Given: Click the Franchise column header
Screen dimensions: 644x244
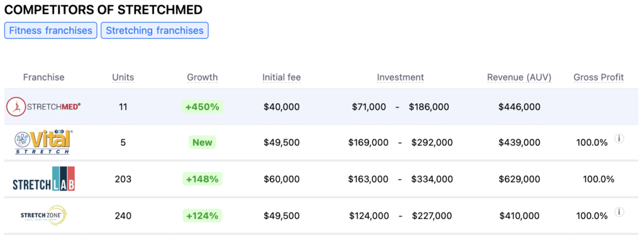Looking at the screenshot, I should [43, 77].
